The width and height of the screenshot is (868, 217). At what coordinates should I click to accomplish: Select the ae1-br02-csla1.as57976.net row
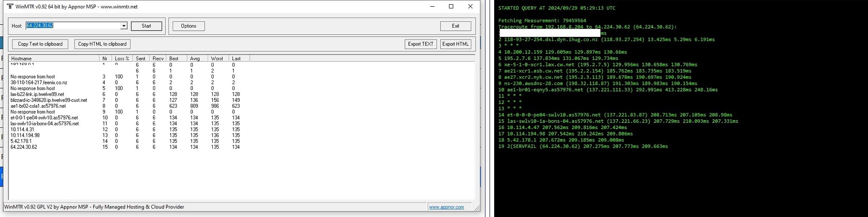coord(38,106)
